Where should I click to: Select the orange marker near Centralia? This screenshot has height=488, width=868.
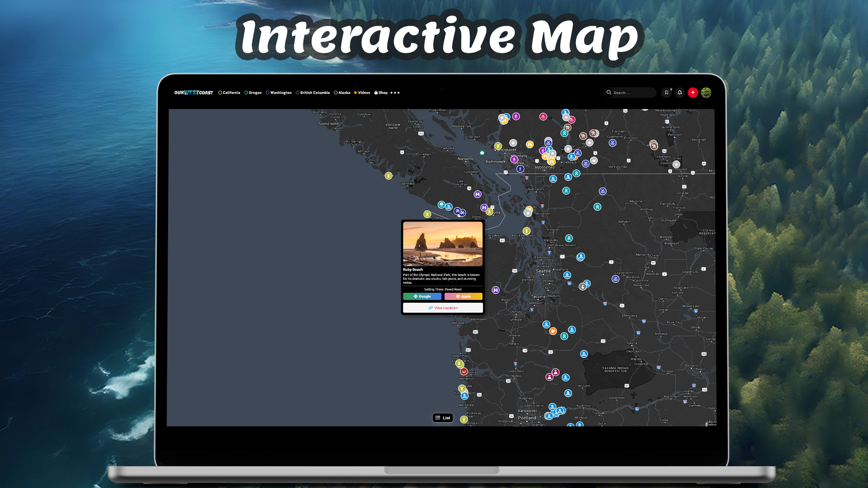pyautogui.click(x=553, y=331)
